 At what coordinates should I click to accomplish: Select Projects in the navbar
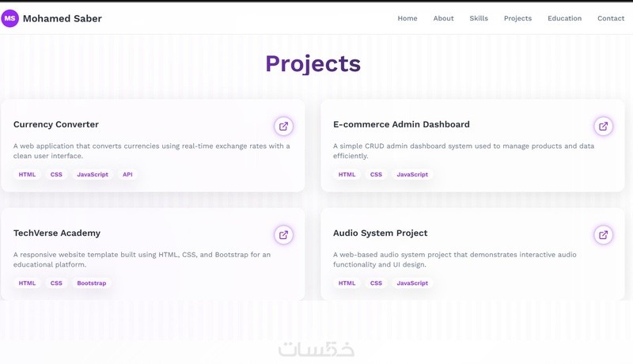pos(517,18)
